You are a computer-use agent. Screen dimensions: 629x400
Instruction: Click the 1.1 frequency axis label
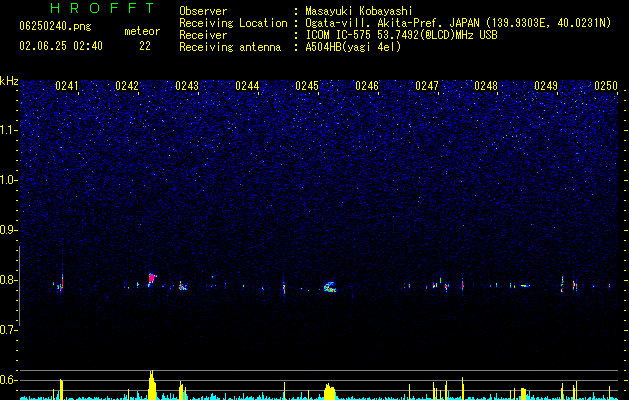9,130
